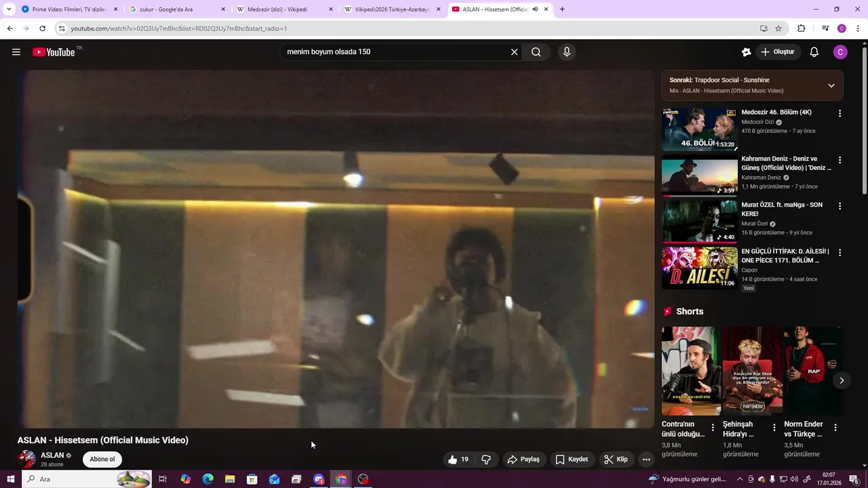The width and height of the screenshot is (868, 488).
Task: Open options for Kahraman Deniz video
Action: coord(840,160)
